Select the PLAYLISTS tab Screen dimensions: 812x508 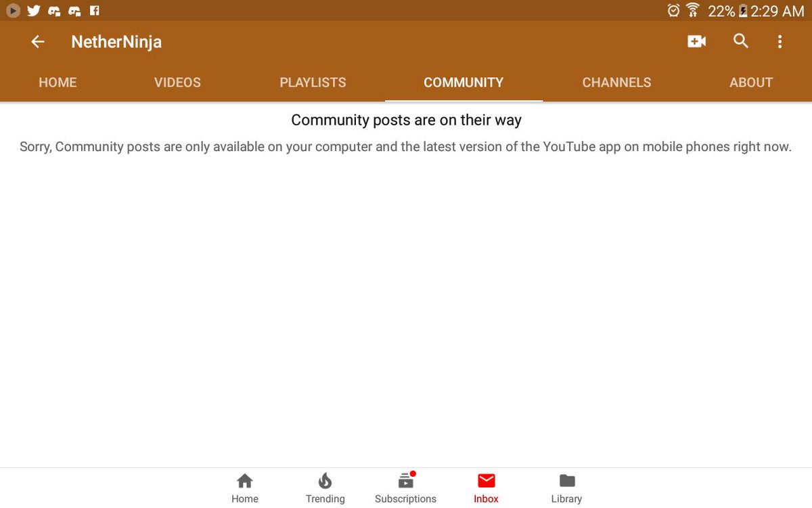(x=313, y=83)
